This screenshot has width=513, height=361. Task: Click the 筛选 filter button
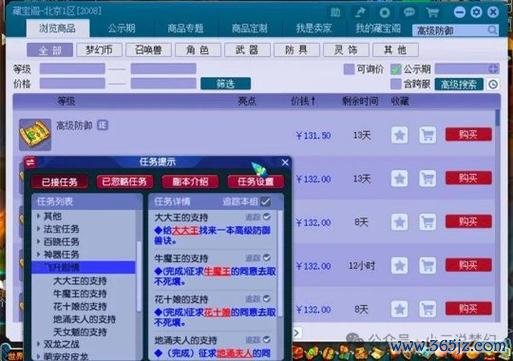coord(226,84)
